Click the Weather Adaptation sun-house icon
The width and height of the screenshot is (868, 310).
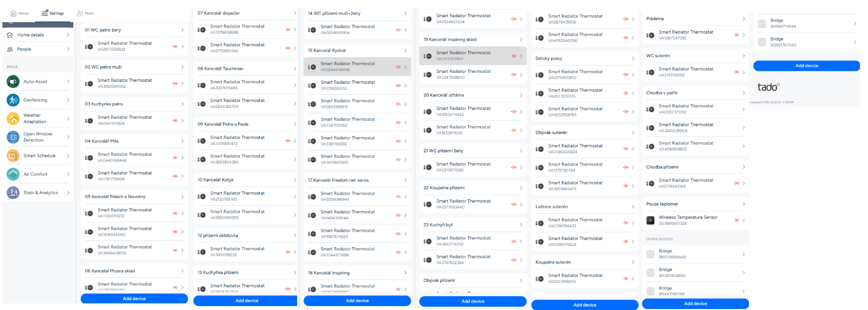tap(13, 118)
